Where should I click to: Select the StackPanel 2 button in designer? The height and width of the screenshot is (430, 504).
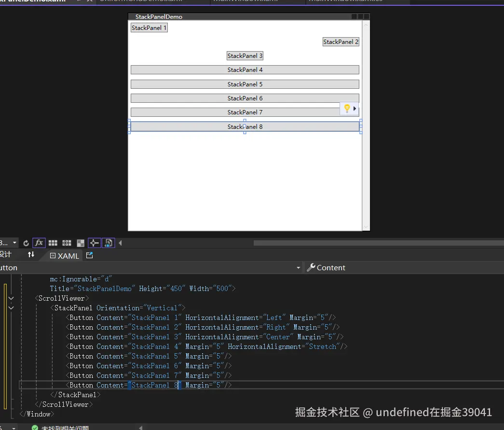point(341,42)
